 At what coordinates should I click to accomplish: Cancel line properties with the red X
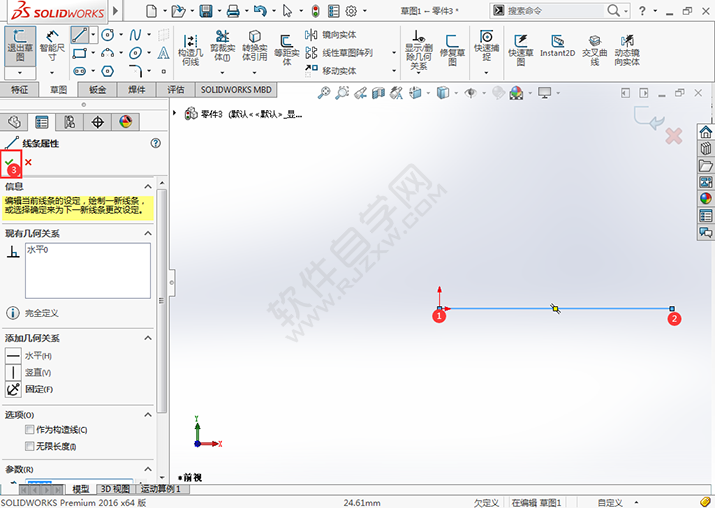click(28, 162)
